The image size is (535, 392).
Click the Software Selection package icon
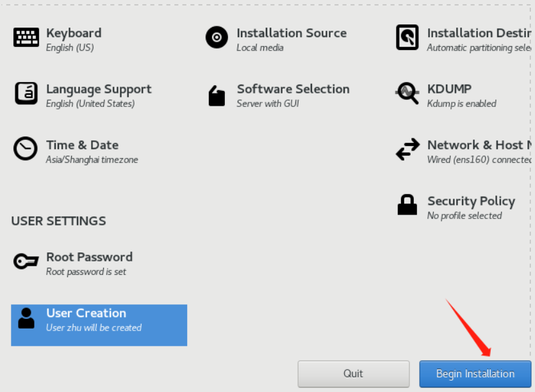[x=217, y=96]
